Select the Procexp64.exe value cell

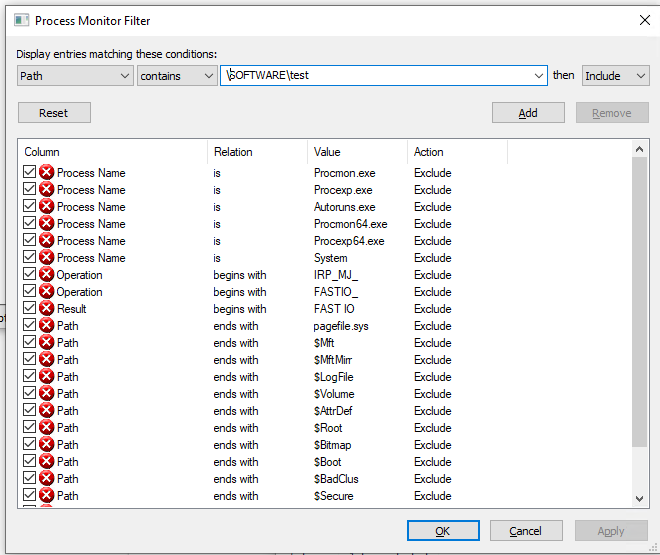pyautogui.click(x=349, y=241)
